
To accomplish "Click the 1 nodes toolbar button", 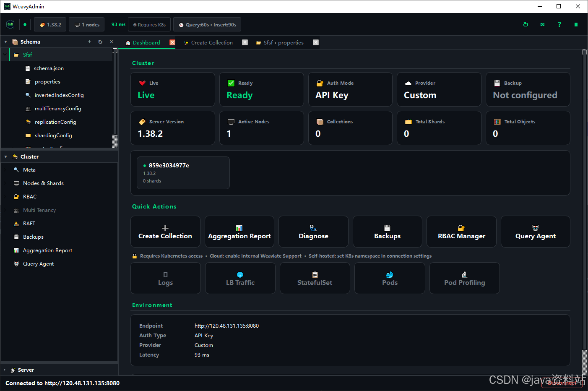I will tap(87, 25).
